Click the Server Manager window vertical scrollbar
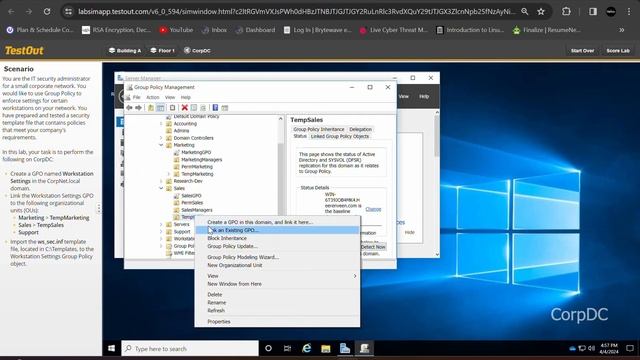The width and height of the screenshot is (640, 360). click(437, 183)
